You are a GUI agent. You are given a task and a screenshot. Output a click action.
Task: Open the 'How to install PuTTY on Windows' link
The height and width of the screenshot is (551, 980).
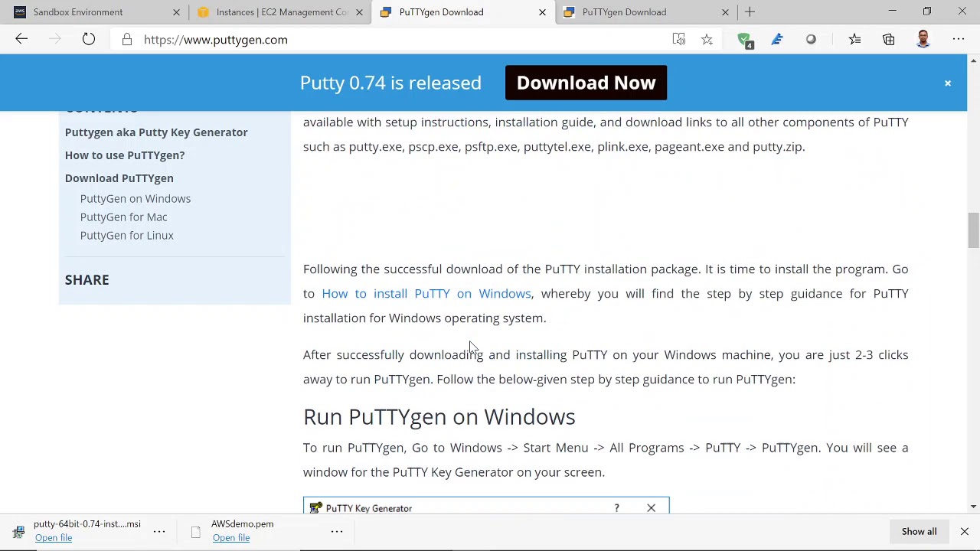(426, 293)
